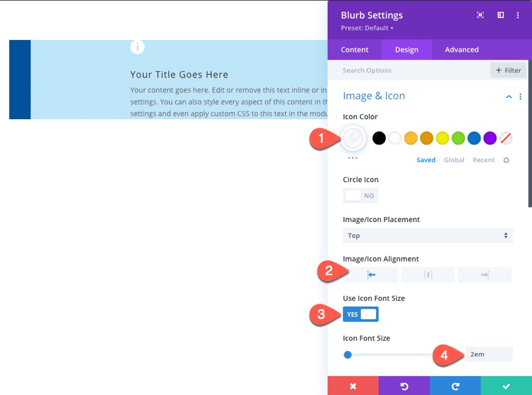Select the blue color swatch
The width and height of the screenshot is (532, 395).
point(474,138)
